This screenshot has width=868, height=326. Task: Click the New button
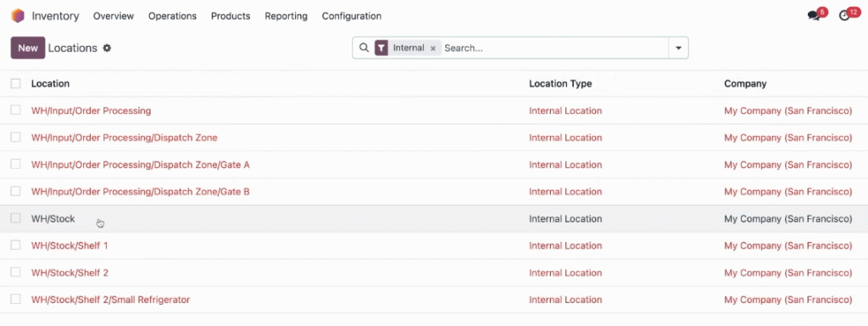coord(28,48)
